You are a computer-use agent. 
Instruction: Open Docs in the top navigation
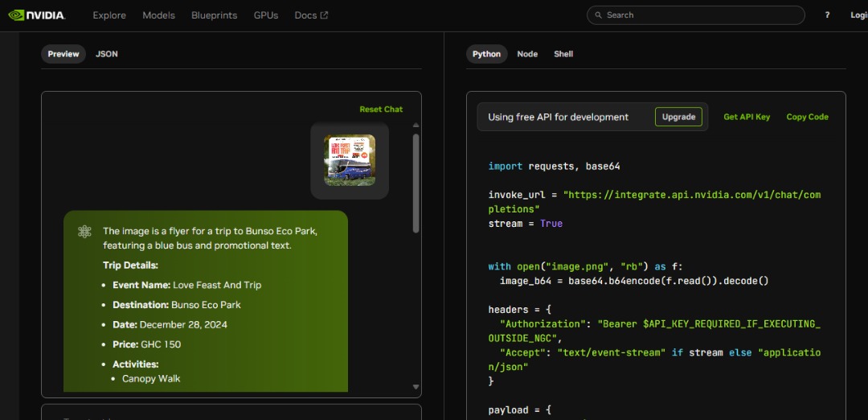pos(311,15)
